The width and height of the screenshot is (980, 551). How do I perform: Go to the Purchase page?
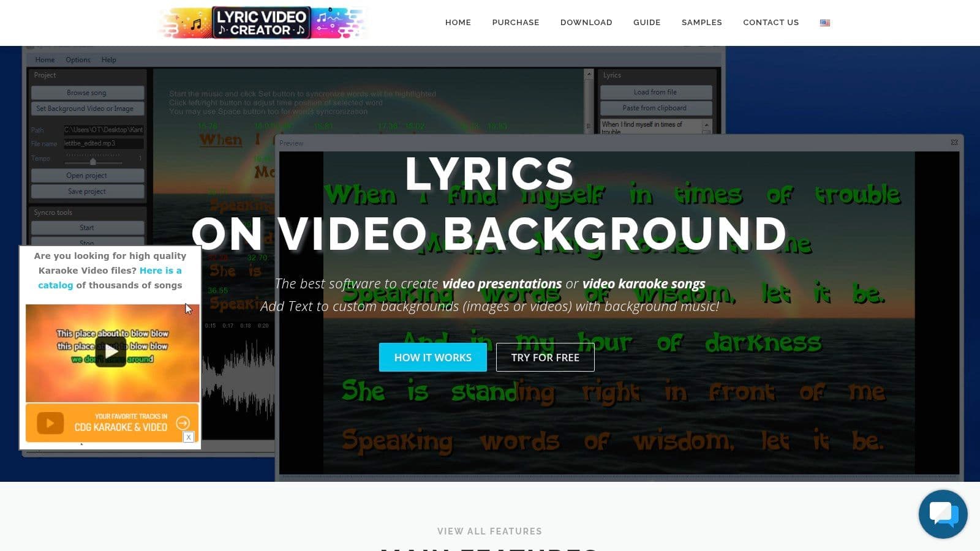coord(515,23)
